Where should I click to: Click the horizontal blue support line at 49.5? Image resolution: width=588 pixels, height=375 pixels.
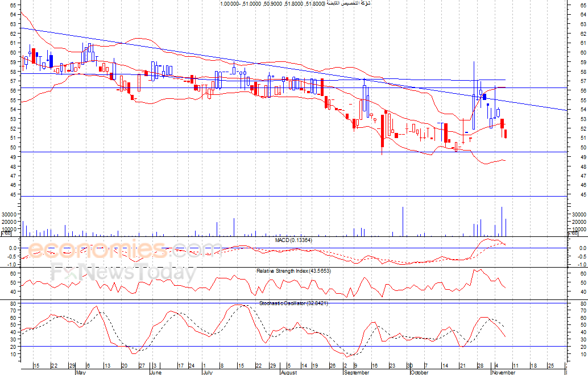point(293,152)
